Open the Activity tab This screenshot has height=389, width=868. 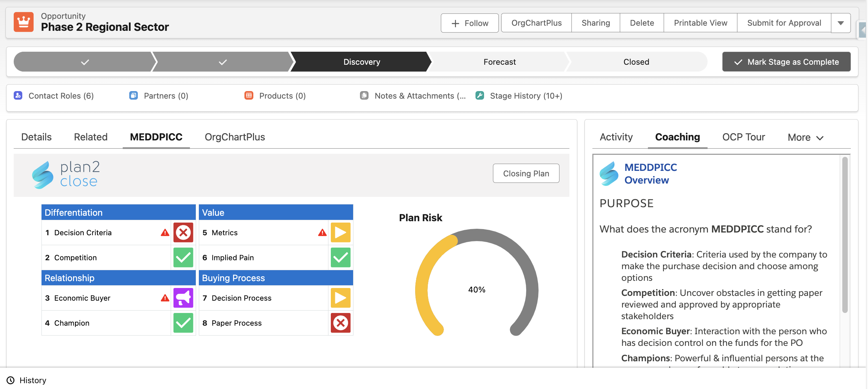click(x=616, y=137)
